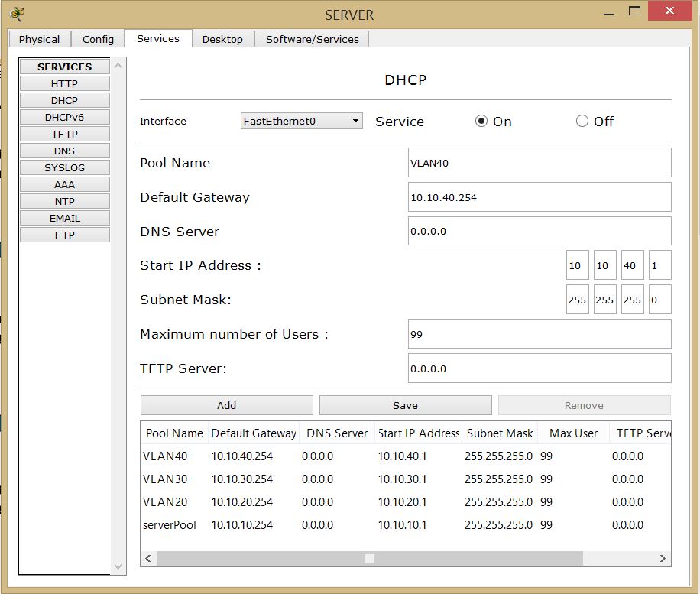Click gateway cell 10.10.10.254

(242, 524)
